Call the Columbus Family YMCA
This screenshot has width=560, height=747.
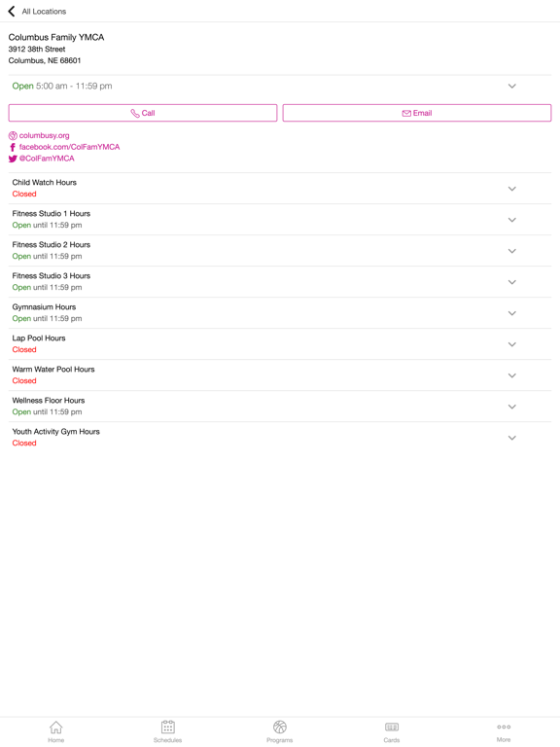(142, 113)
